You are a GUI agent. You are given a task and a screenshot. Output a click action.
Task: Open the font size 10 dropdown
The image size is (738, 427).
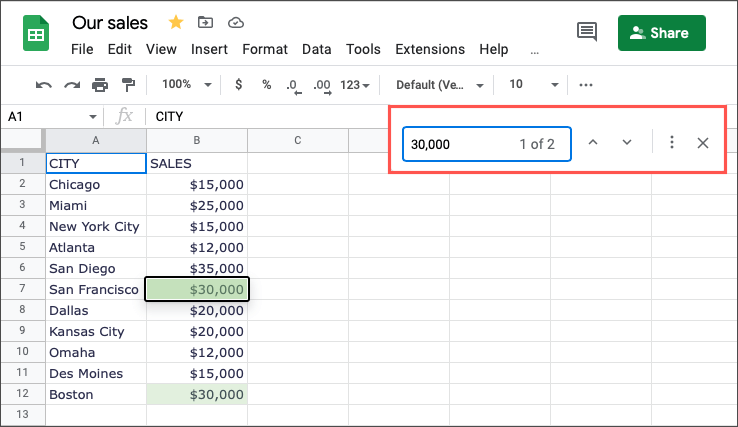tap(533, 85)
